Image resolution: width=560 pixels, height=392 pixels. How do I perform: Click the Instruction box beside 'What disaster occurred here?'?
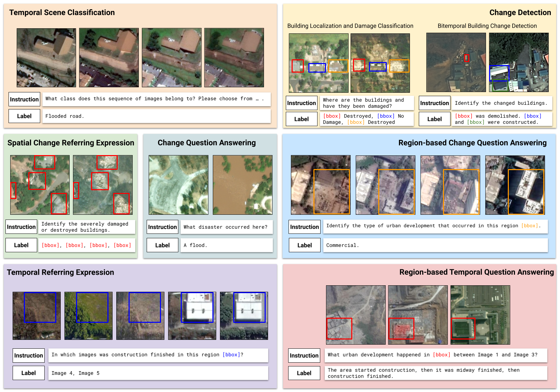pyautogui.click(x=163, y=227)
